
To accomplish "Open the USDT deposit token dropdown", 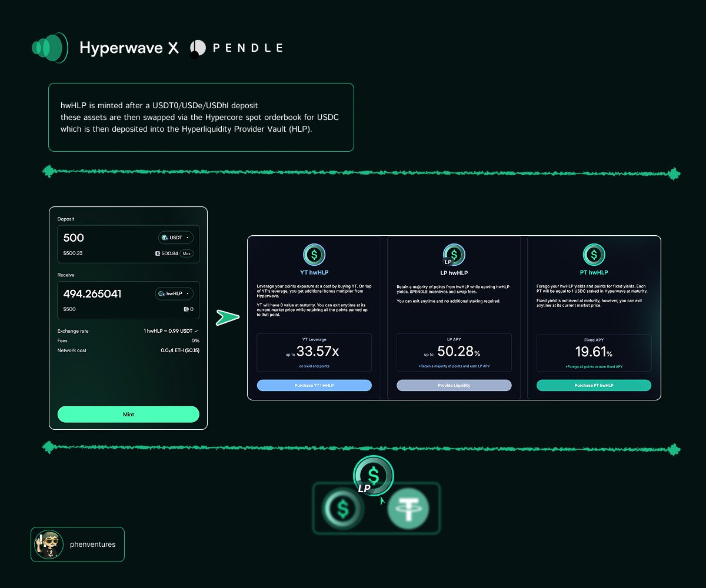I will click(176, 238).
